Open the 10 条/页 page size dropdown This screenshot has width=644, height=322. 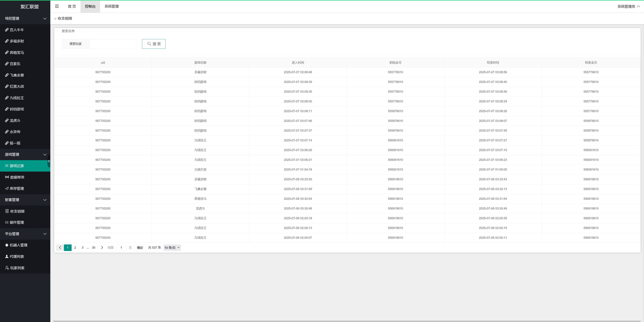[x=172, y=247]
